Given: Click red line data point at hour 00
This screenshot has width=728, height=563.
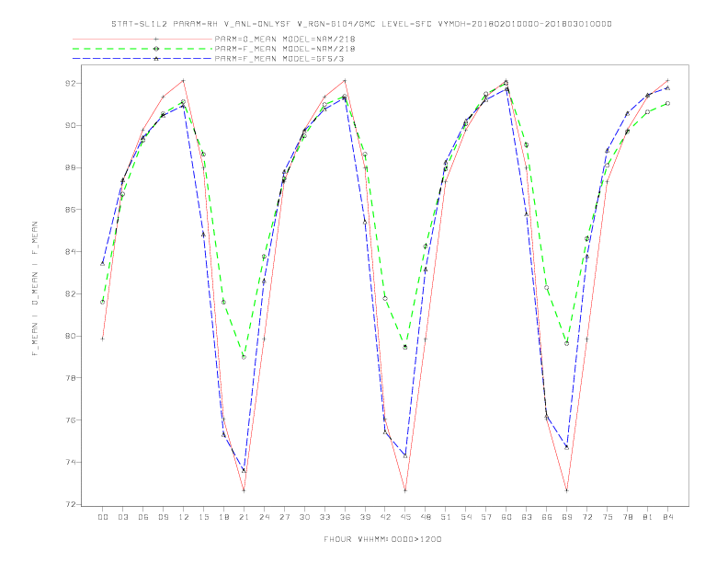Looking at the screenshot, I should (103, 339).
